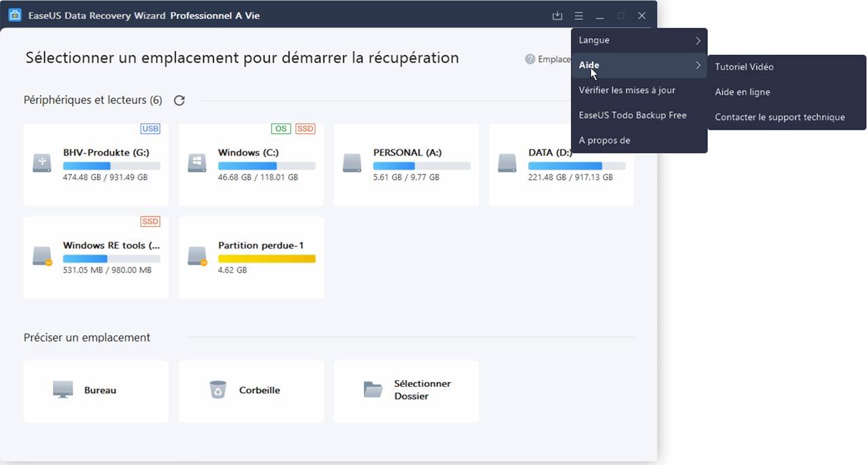
Task: Click the usage bar of DATA (D:)
Action: coord(577,166)
